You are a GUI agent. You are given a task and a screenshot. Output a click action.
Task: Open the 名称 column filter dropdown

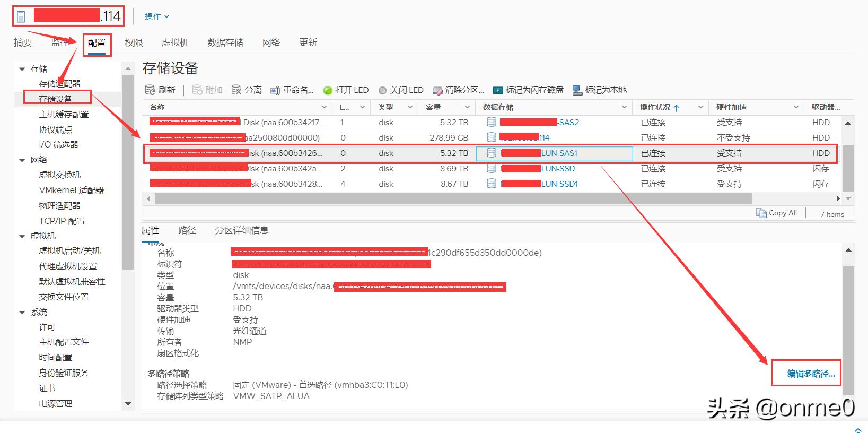[x=325, y=107]
